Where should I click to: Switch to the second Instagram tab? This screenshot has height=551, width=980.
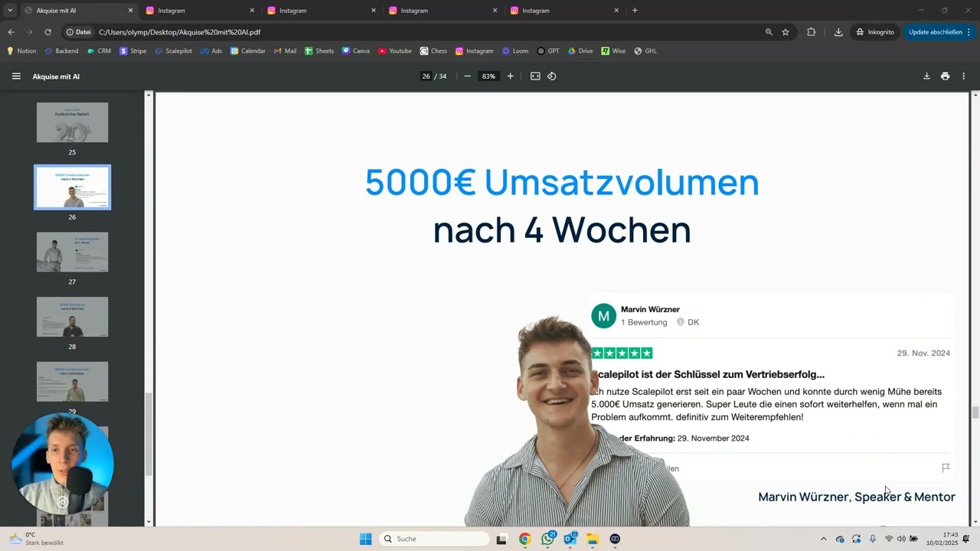point(322,11)
